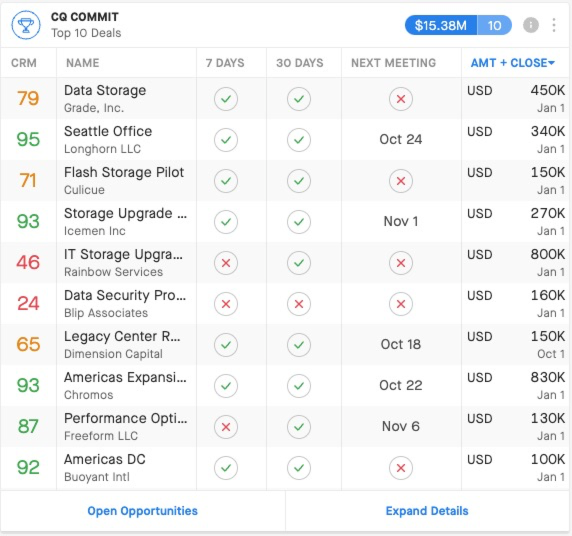This screenshot has width=572, height=536.
Task: Click the Oct 1 close date
Action: 551,354
